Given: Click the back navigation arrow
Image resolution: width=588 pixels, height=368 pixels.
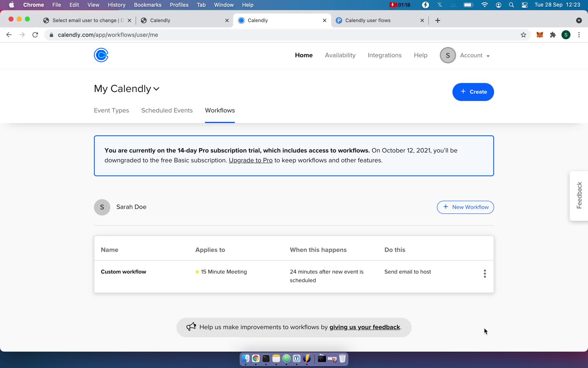Looking at the screenshot, I should pos(9,35).
